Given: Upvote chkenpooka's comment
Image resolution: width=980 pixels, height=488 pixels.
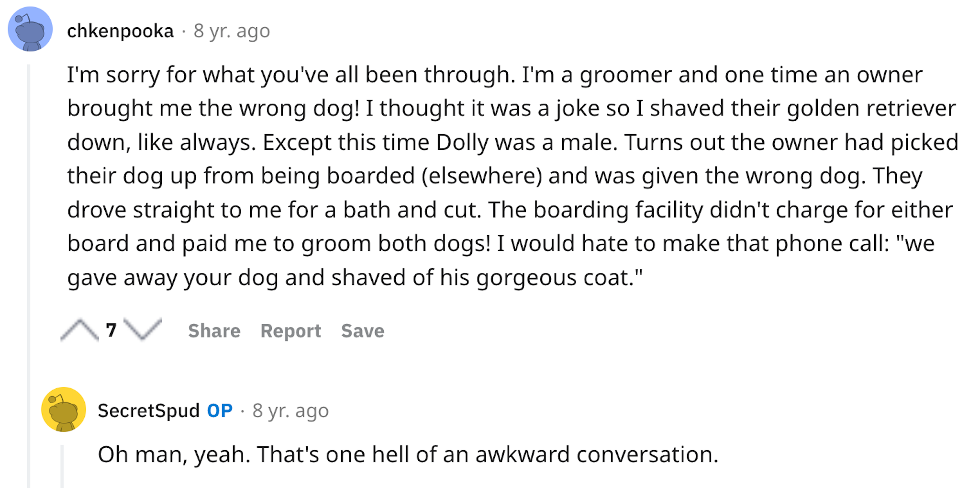Looking at the screenshot, I should [79, 330].
